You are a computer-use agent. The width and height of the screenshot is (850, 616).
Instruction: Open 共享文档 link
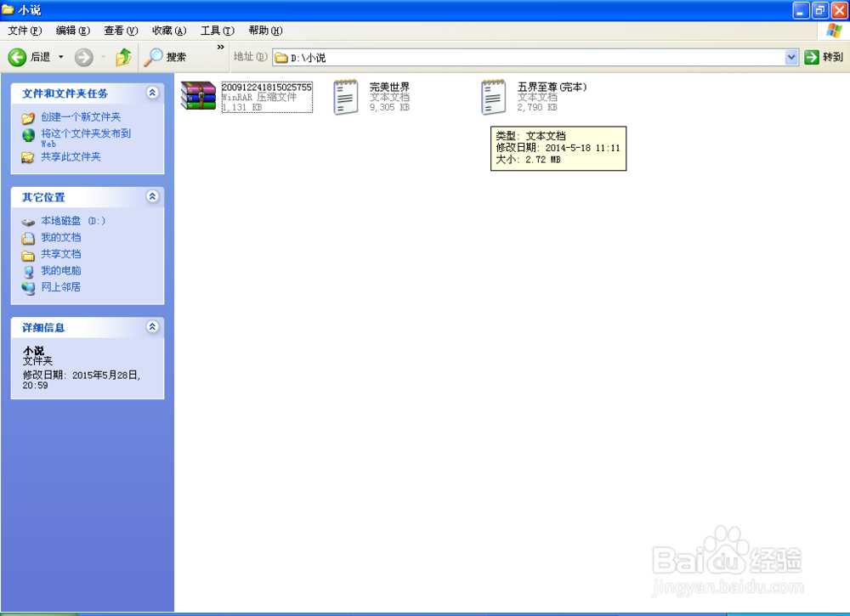(x=61, y=253)
